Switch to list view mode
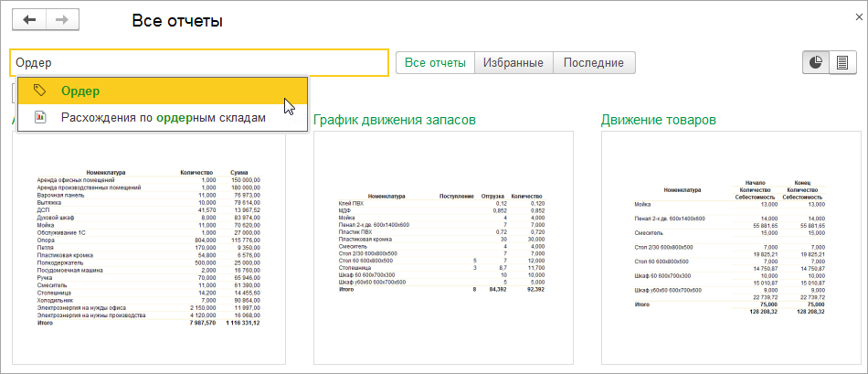This screenshot has width=868, height=374. 842,62
